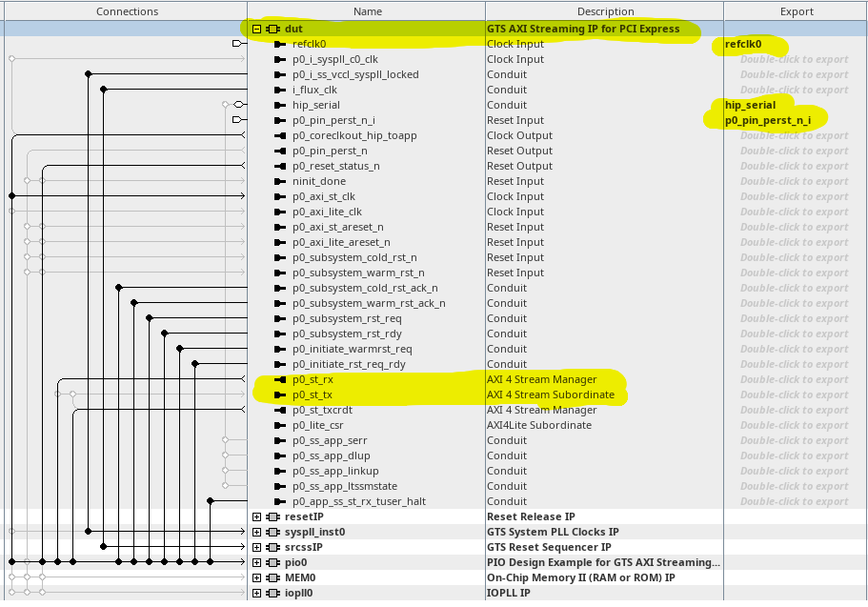Click the syspll_inst0 component icon
This screenshot has height=607, width=868.
(273, 533)
